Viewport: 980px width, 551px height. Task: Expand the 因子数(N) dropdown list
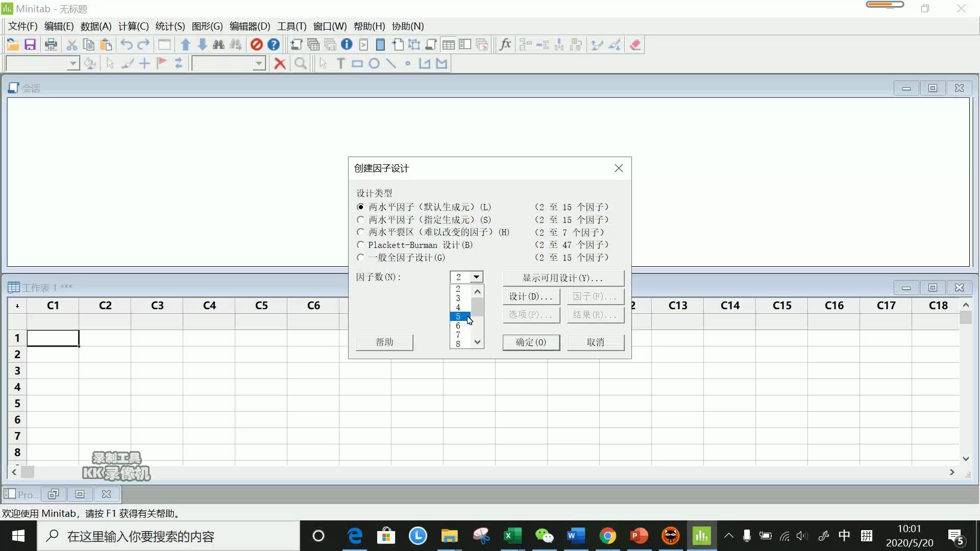pos(476,277)
